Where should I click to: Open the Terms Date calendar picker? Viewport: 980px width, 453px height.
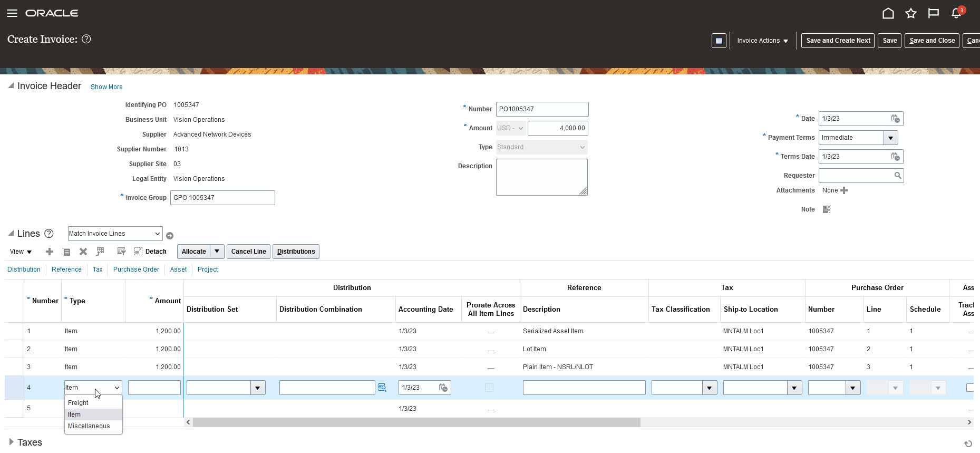895,157
